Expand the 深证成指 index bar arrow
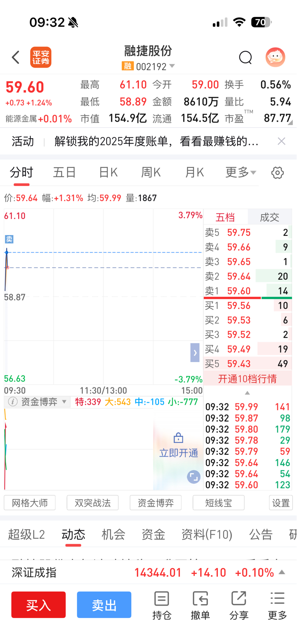Image resolution: width=297 pixels, height=644 pixels. 282,572
